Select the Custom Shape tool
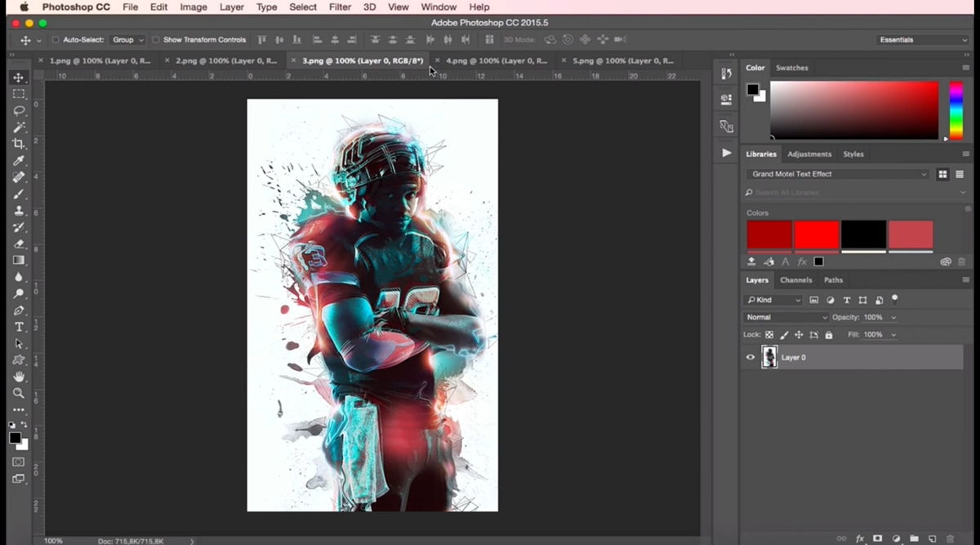This screenshot has height=545, width=980. 18,360
